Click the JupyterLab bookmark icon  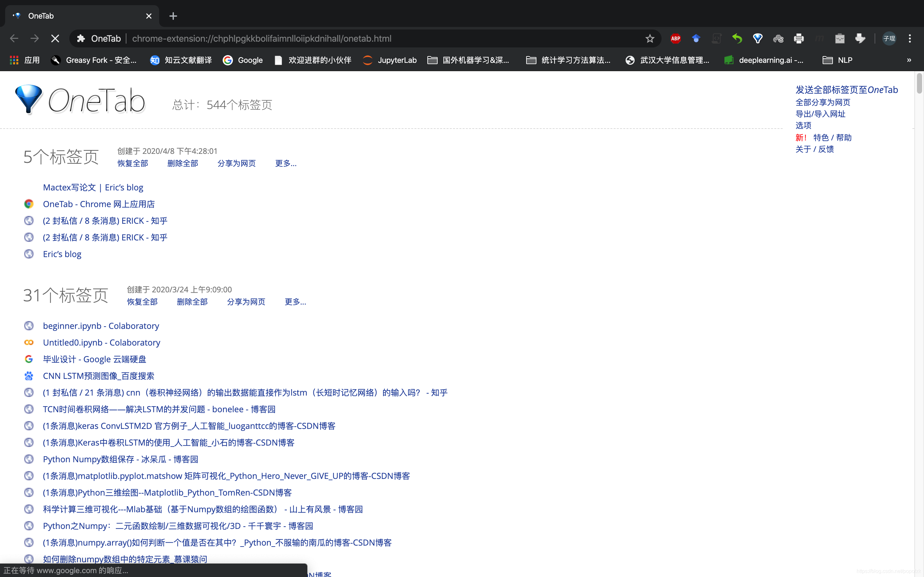pyautogui.click(x=367, y=60)
